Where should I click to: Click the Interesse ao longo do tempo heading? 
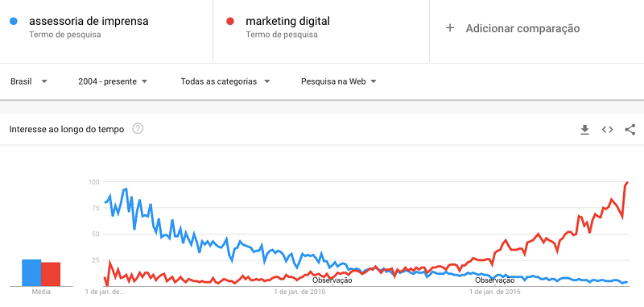point(67,130)
